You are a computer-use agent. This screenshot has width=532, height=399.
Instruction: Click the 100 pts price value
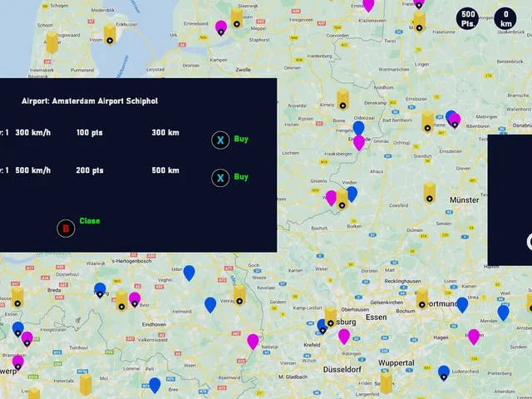click(x=90, y=133)
